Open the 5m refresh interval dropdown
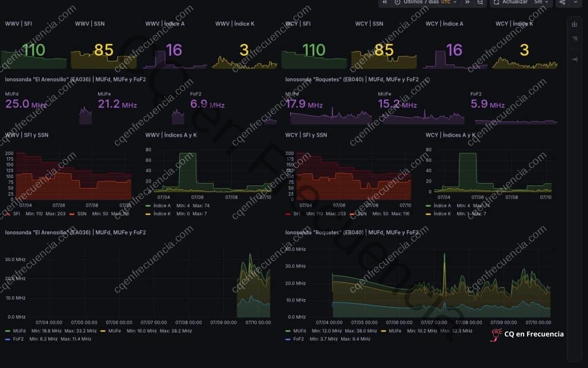Image resolution: width=588 pixels, height=368 pixels. (x=541, y=2)
